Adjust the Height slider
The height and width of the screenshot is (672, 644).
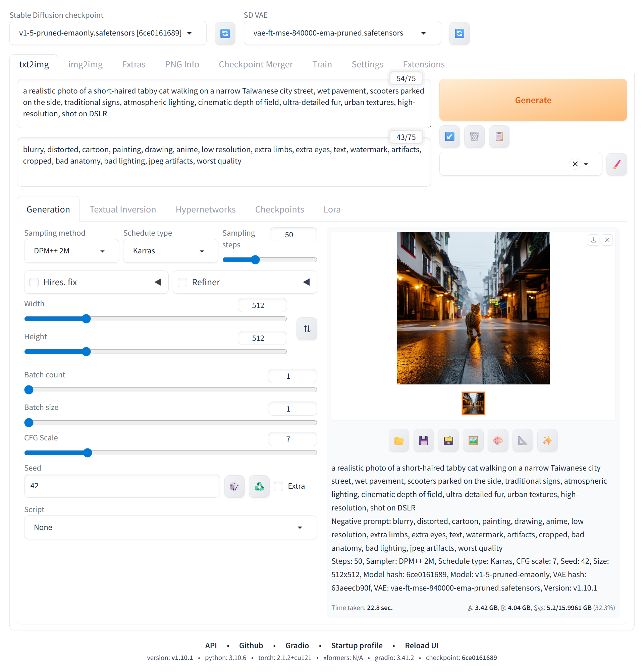(x=155, y=352)
